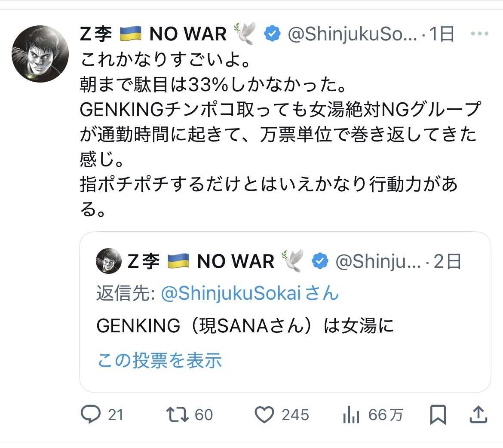Click the quoted tweet's small avatar
The width and height of the screenshot is (503, 448).
point(109,261)
